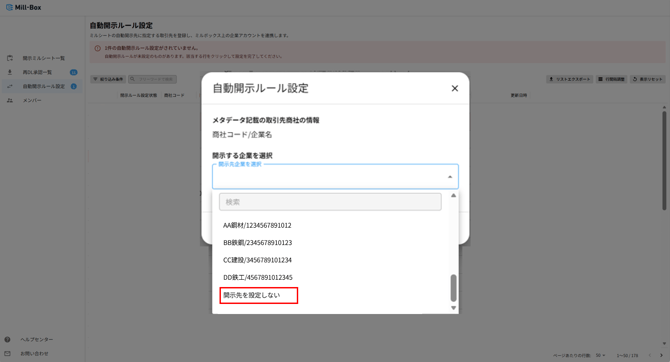Click the リストエクスポート export button
This screenshot has height=362, width=670.
pos(570,79)
